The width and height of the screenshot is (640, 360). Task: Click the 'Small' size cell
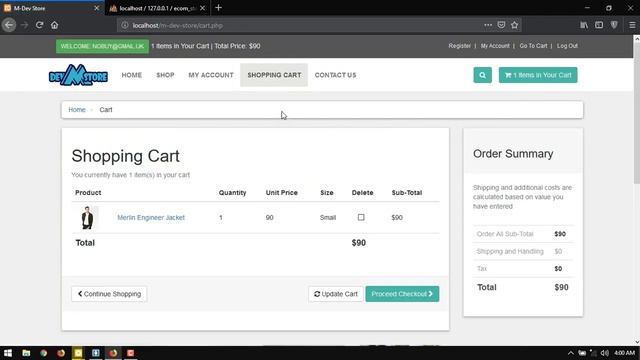[328, 217]
